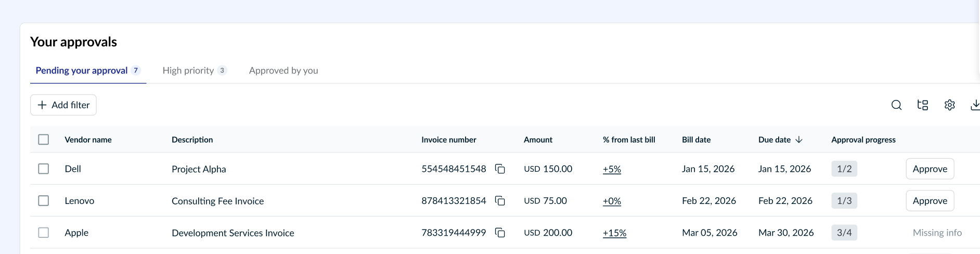Screen dimensions: 980x254
Task: Select the Dell row checkbox
Action: coord(44,169)
